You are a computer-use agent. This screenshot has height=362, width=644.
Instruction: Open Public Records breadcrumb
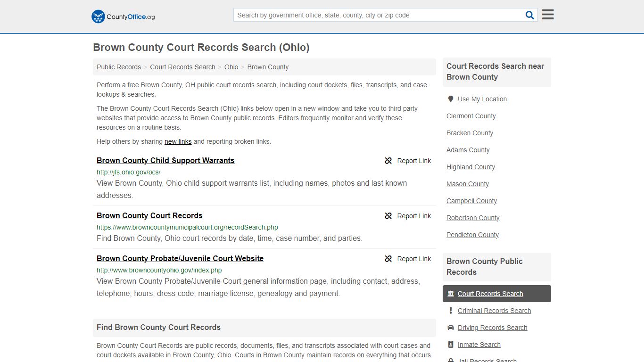119,67
